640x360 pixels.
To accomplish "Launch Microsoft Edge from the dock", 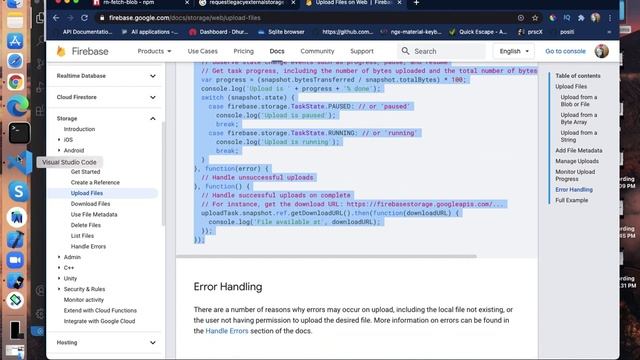I will 17,106.
